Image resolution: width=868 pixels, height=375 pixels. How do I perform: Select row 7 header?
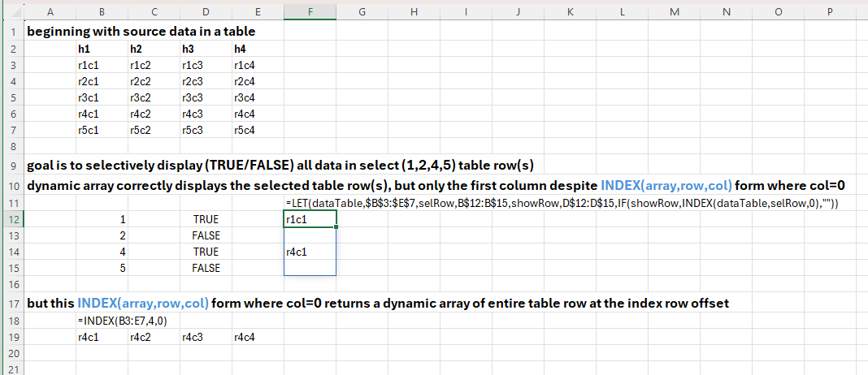12,131
